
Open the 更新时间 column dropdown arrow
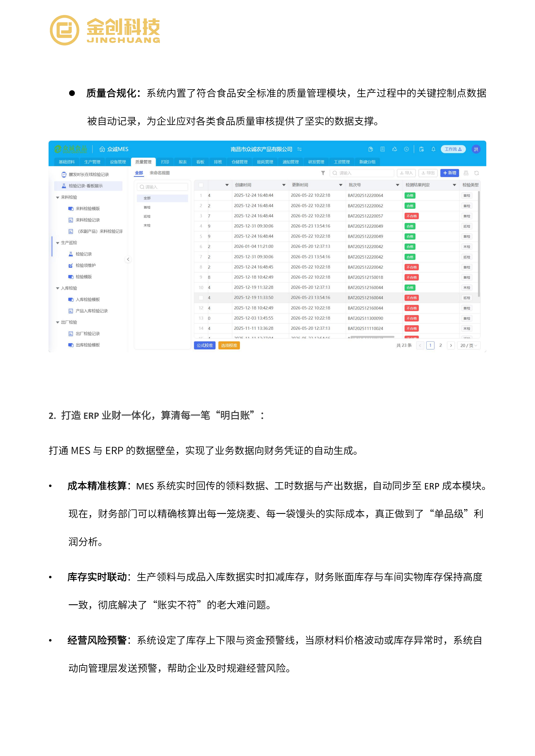click(341, 185)
